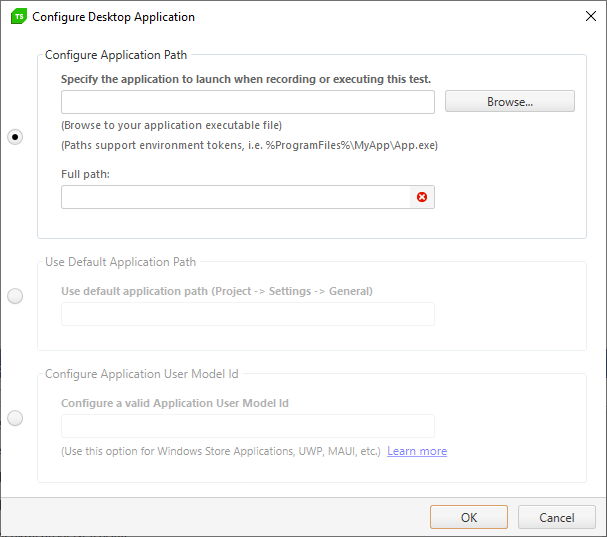Click '(Browse to your application executable file)' hint text
The height and width of the screenshot is (537, 607).
(x=171, y=125)
